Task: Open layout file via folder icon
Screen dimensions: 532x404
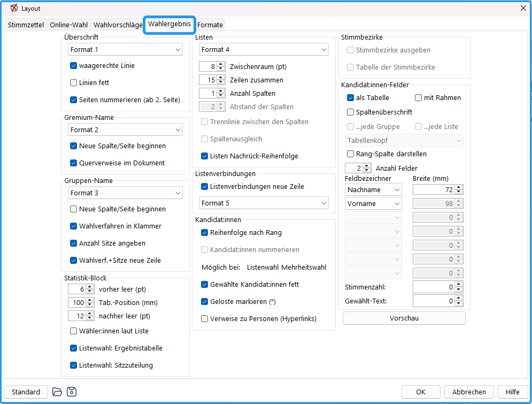Action: pos(57,392)
